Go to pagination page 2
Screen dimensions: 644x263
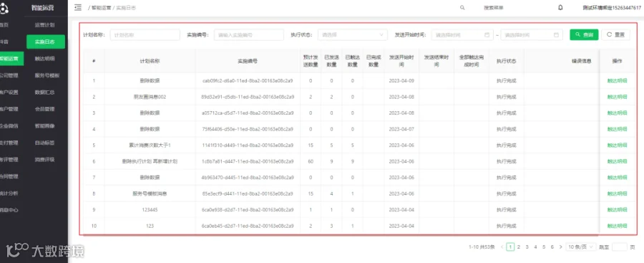tap(519, 247)
